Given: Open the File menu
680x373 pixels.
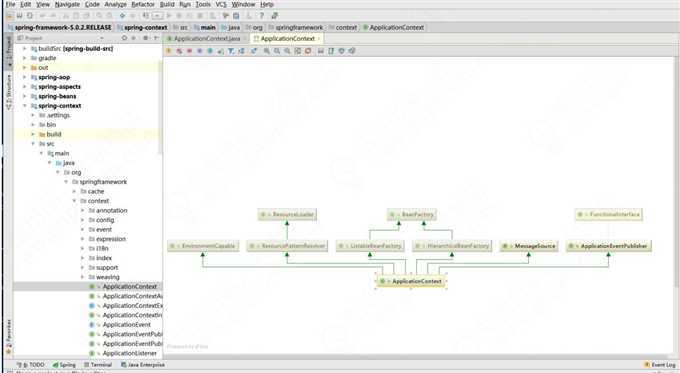Looking at the screenshot, I should coord(10,4).
